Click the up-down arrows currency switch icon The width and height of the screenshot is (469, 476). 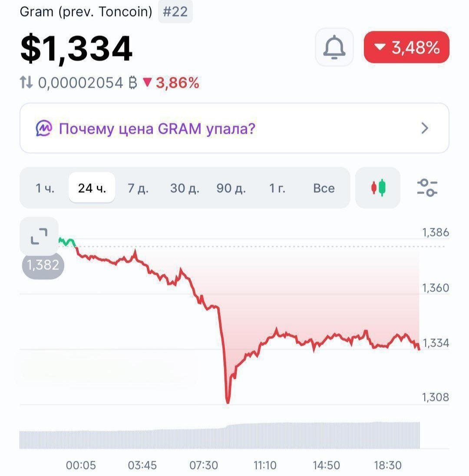tap(26, 82)
